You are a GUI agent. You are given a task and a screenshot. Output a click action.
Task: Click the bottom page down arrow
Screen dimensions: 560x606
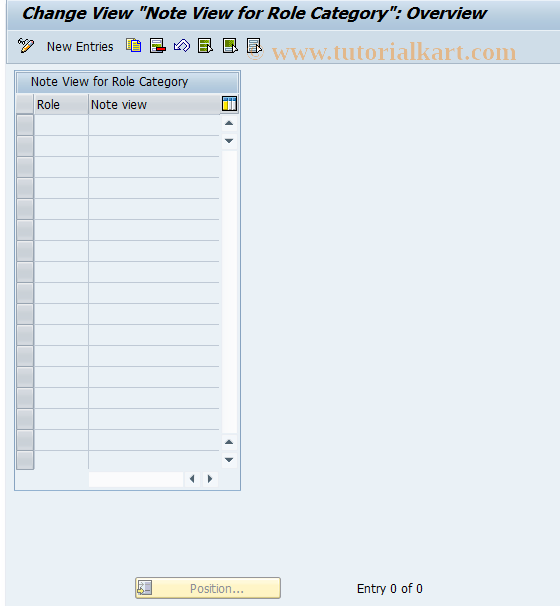tap(229, 460)
